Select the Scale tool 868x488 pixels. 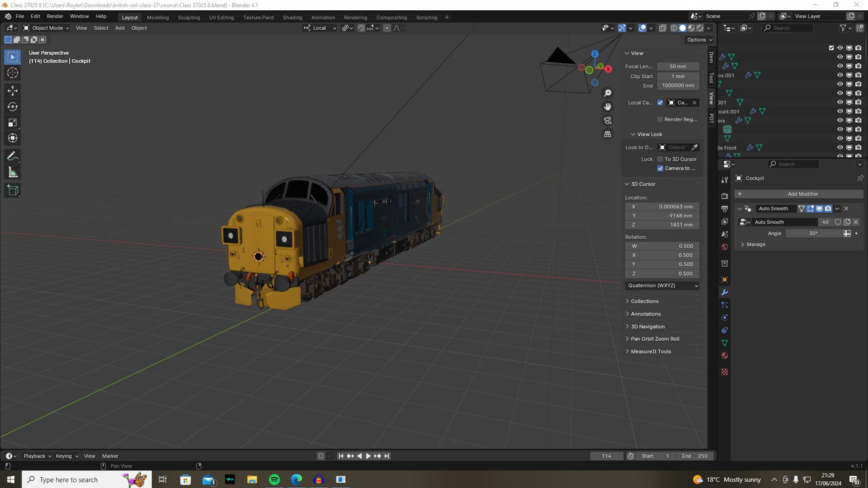tap(12, 122)
